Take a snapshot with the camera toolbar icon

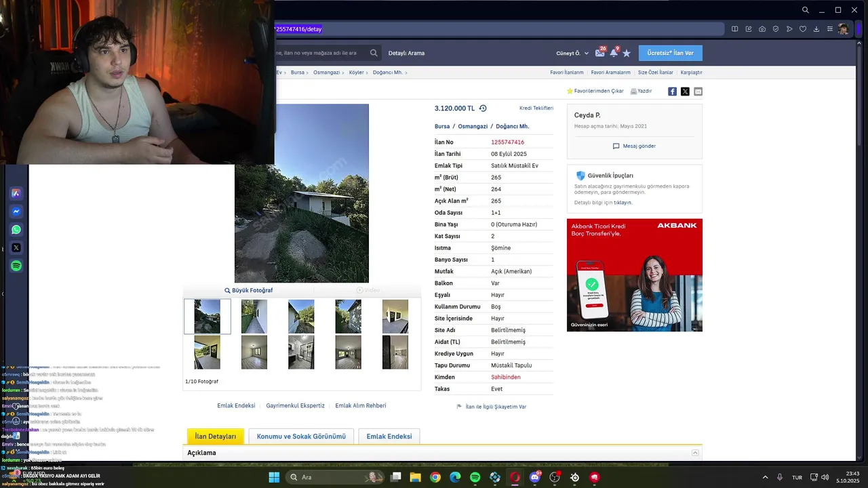coord(762,29)
